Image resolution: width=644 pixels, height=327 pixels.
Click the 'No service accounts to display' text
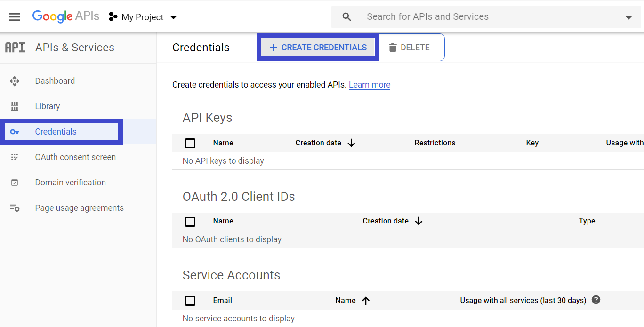239,319
